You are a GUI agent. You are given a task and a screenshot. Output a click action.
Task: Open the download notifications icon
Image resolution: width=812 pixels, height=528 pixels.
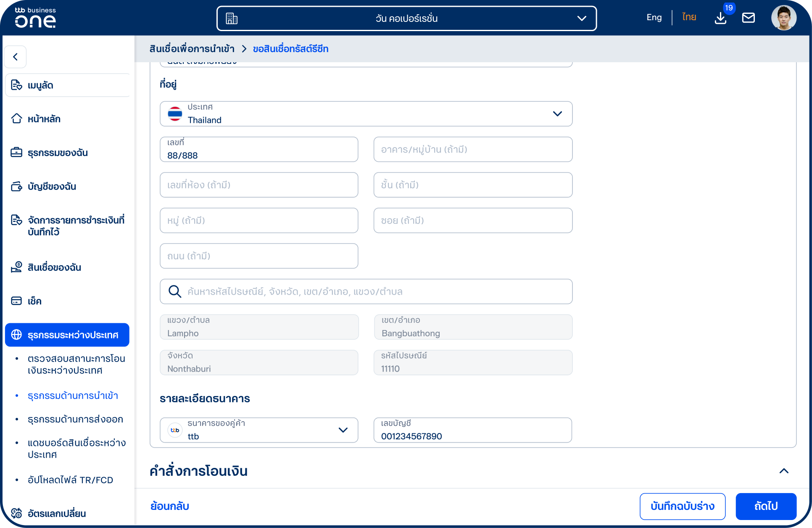(x=720, y=18)
